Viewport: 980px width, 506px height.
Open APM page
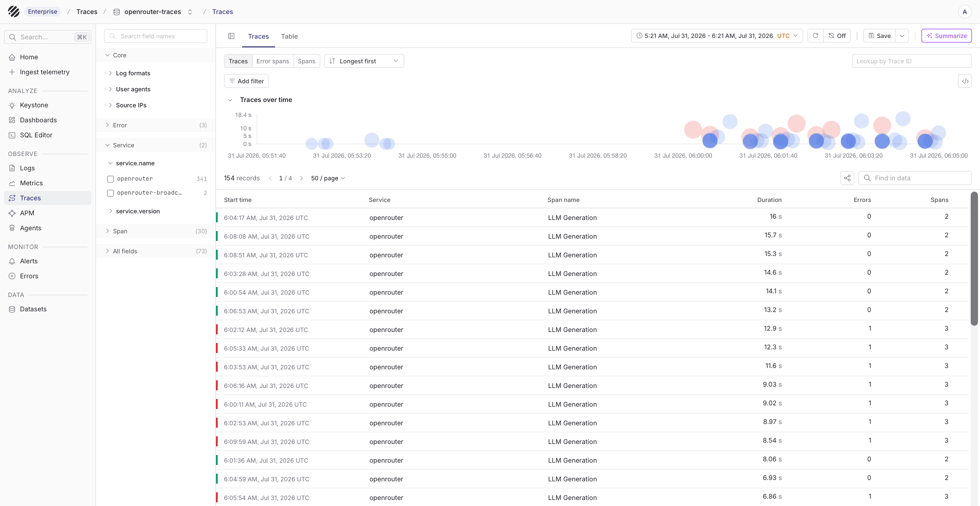tap(48, 213)
